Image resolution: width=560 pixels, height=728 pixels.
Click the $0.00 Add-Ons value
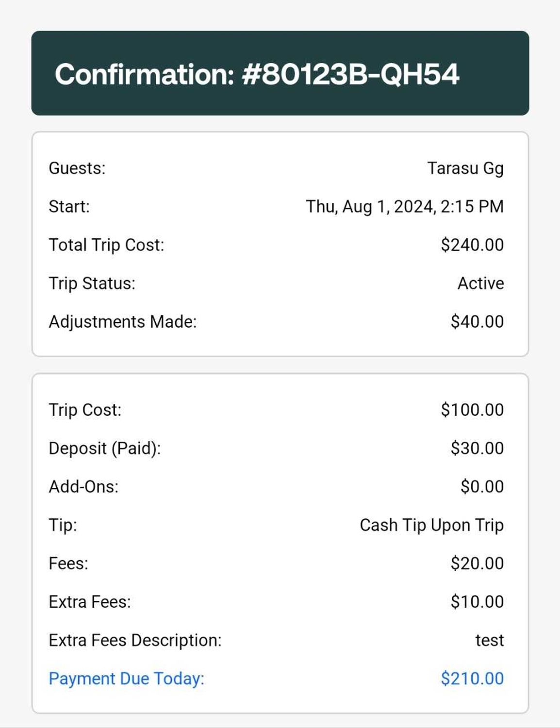pos(482,487)
